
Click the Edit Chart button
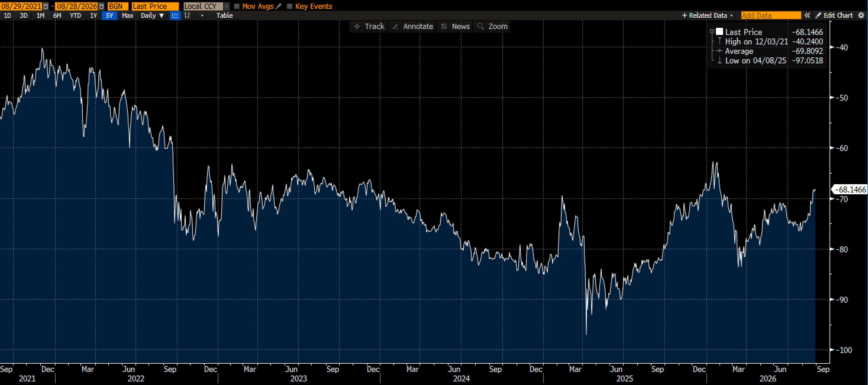pyautogui.click(x=834, y=15)
